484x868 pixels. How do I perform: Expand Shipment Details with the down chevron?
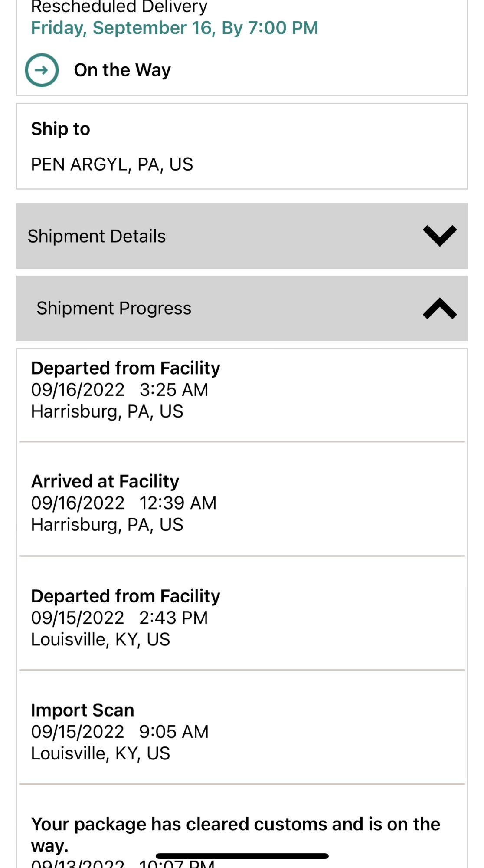439,236
